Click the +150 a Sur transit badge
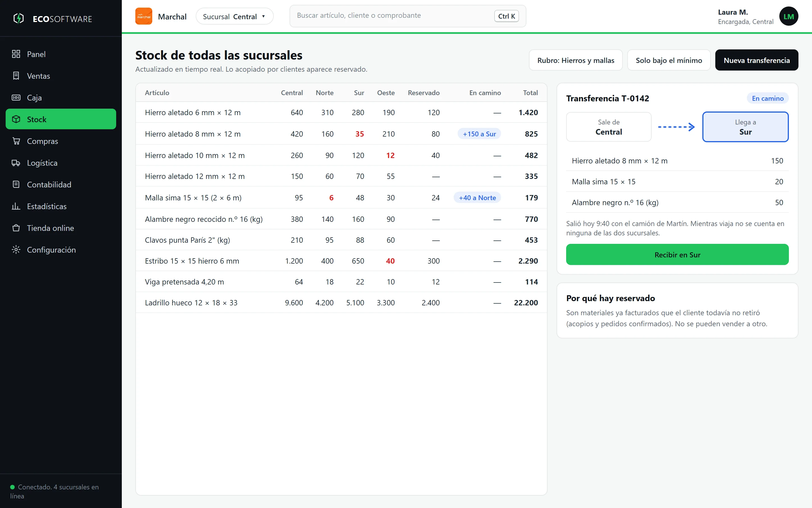This screenshot has height=508, width=812. (x=479, y=134)
